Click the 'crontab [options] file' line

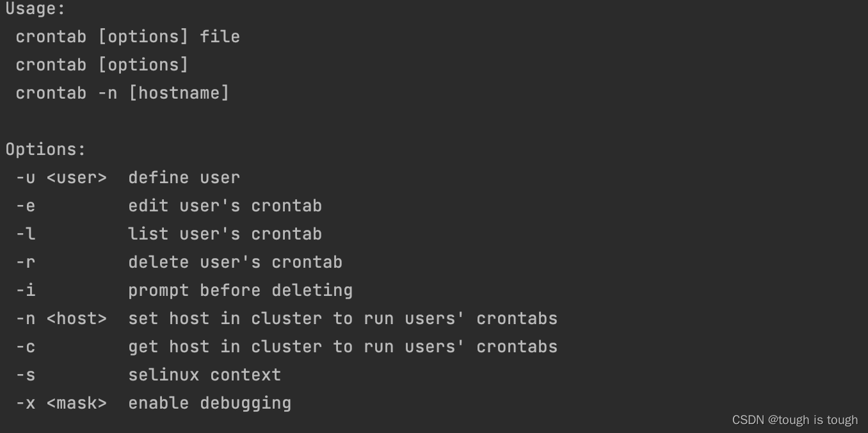(128, 37)
